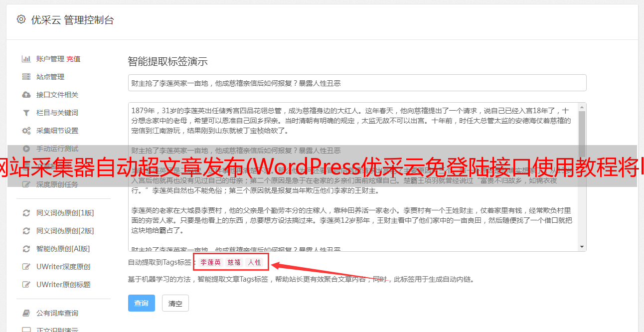Click the text area scroll up arrow
The width and height of the screenshot is (644, 332).
click(x=582, y=107)
